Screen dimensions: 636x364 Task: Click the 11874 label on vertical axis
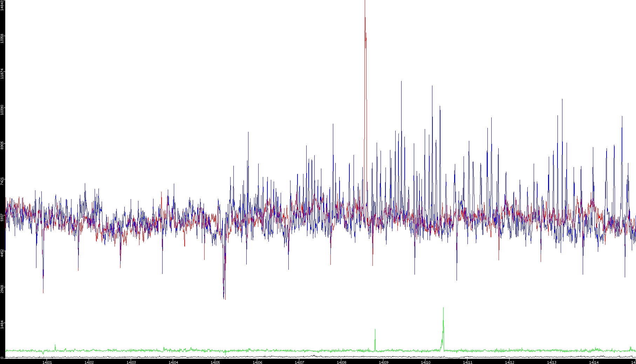2,74
